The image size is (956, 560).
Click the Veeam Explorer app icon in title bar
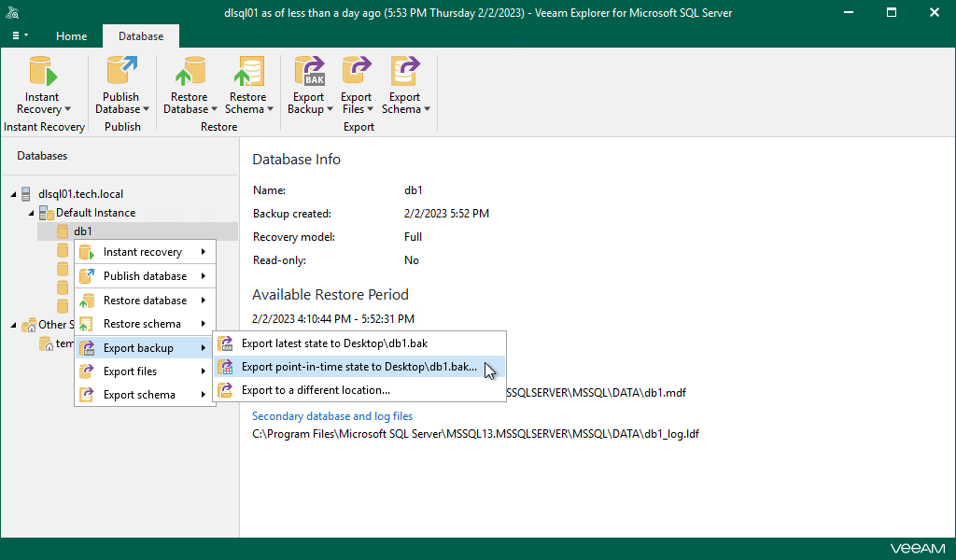12,12
